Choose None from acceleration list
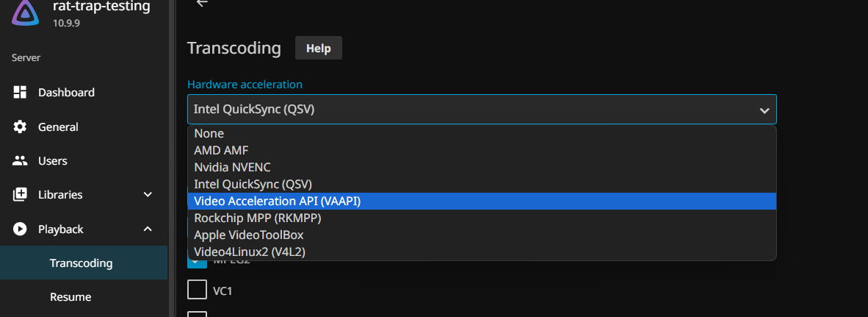 [x=209, y=134]
